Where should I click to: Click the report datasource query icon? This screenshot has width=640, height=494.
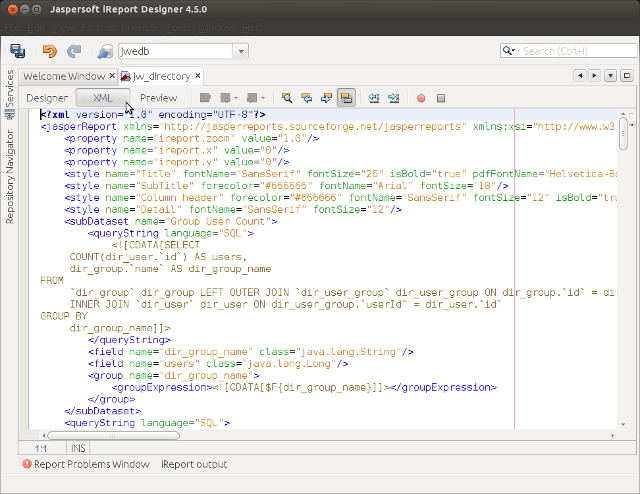[105, 51]
